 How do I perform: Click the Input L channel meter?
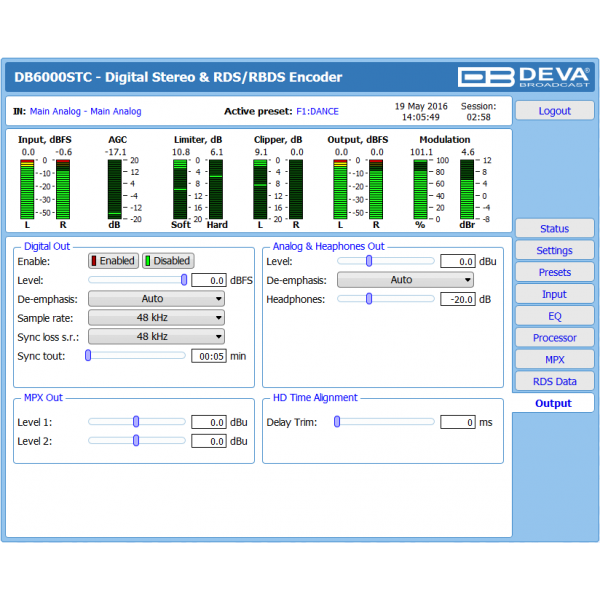pyautogui.click(x=27, y=189)
